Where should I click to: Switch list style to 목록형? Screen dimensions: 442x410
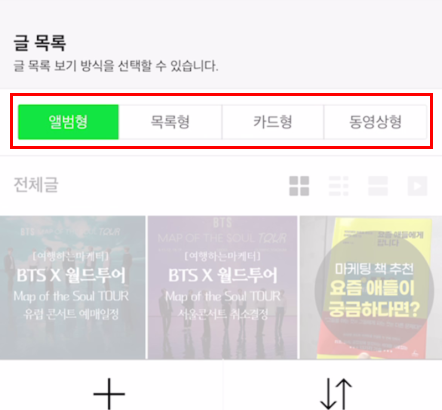coord(170,122)
